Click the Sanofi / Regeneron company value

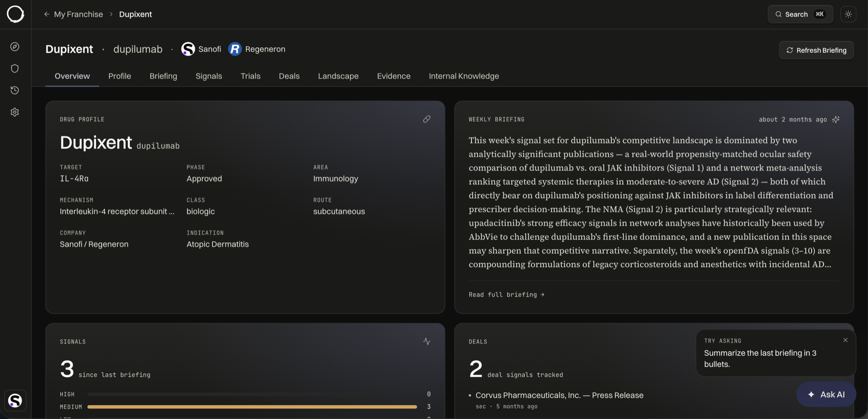(94, 244)
